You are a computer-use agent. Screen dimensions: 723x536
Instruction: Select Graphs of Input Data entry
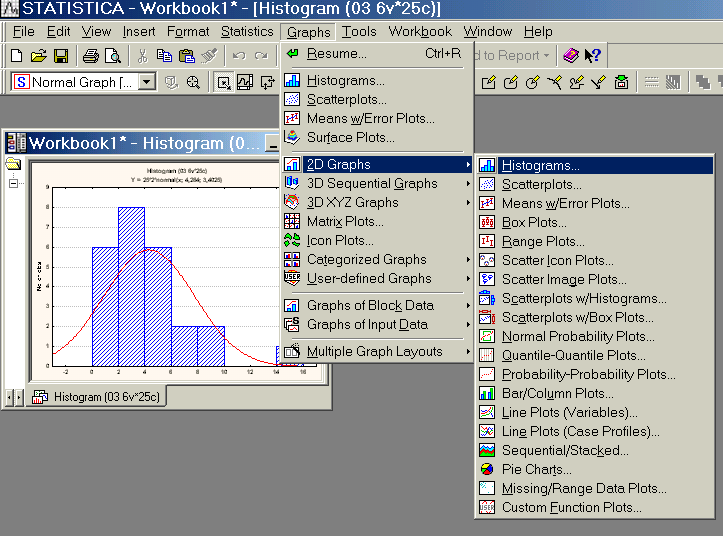[x=377, y=325]
